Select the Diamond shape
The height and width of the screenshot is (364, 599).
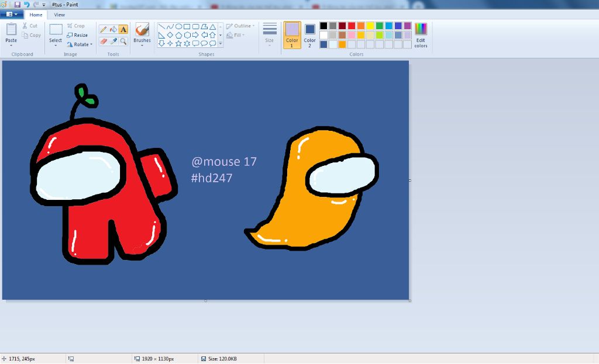pyautogui.click(x=170, y=35)
